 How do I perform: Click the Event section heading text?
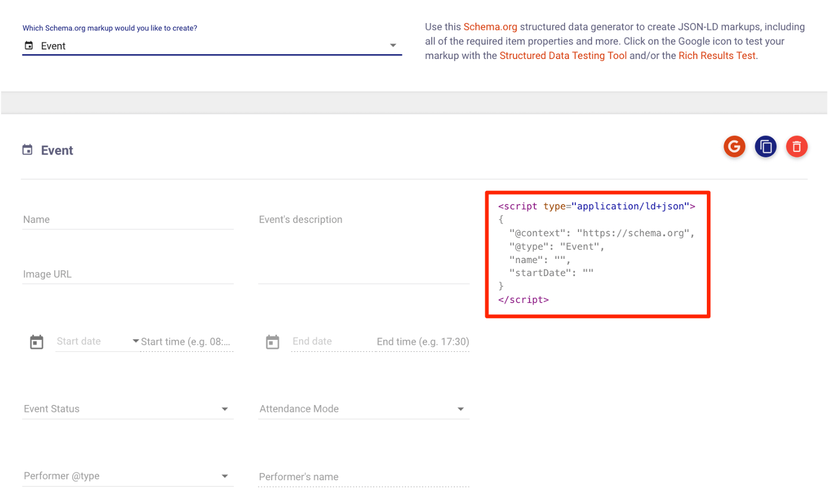click(x=57, y=150)
